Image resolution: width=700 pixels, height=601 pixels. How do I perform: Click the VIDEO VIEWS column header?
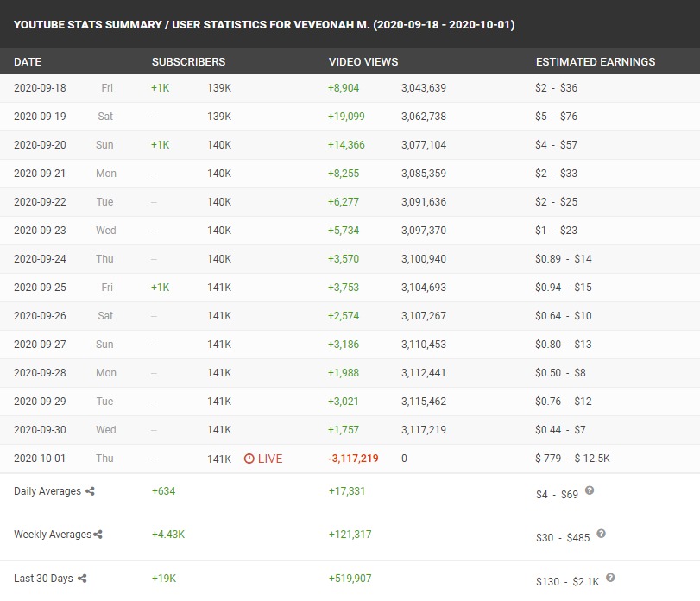coord(363,62)
